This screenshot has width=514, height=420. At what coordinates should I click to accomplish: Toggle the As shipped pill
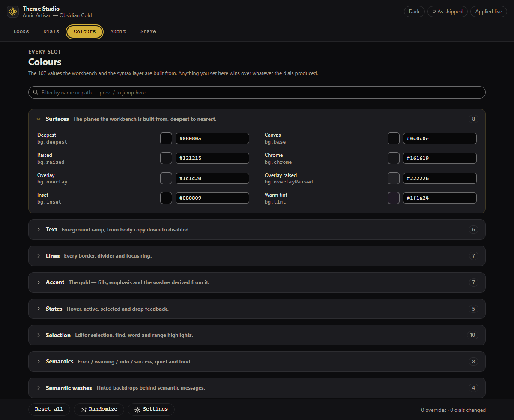pyautogui.click(x=447, y=12)
